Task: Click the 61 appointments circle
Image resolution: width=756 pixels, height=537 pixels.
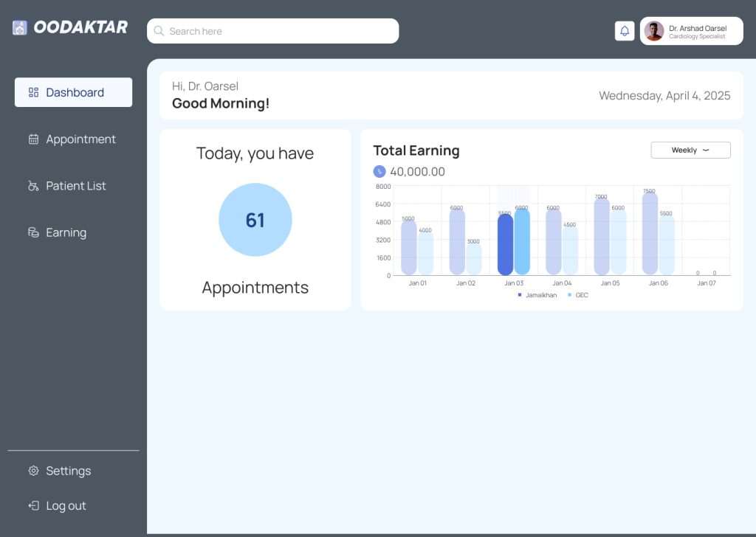Action: [x=255, y=220]
